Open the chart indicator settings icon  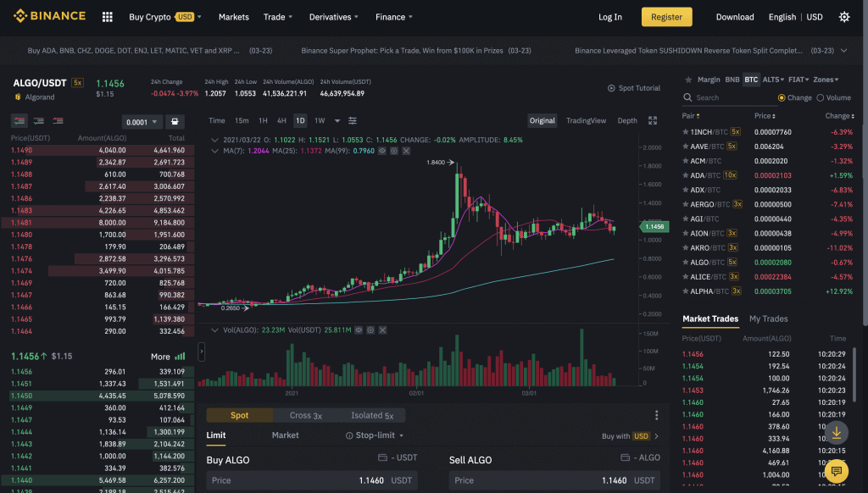353,120
